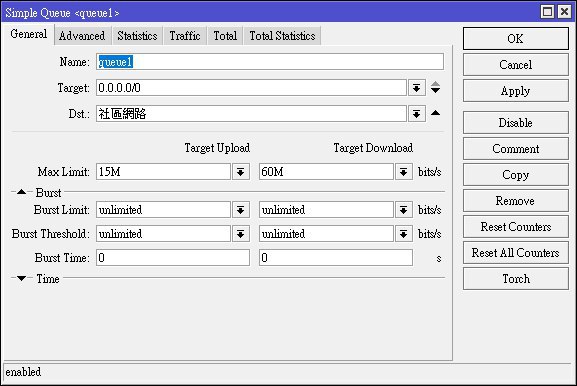577x386 pixels.
Task: Open the Total Statistics tab
Action: click(x=282, y=36)
